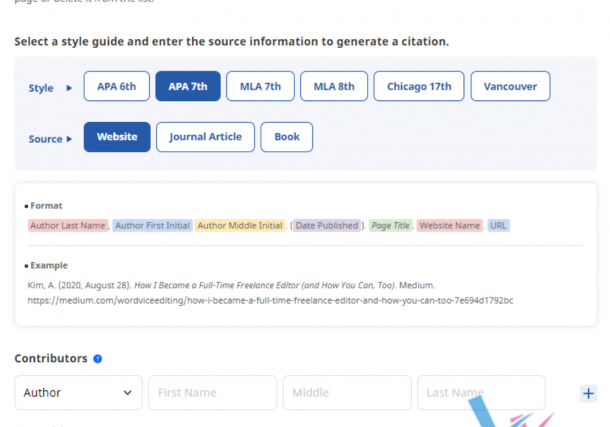Switch source to Journal Article
610x427 pixels.
[x=205, y=137]
